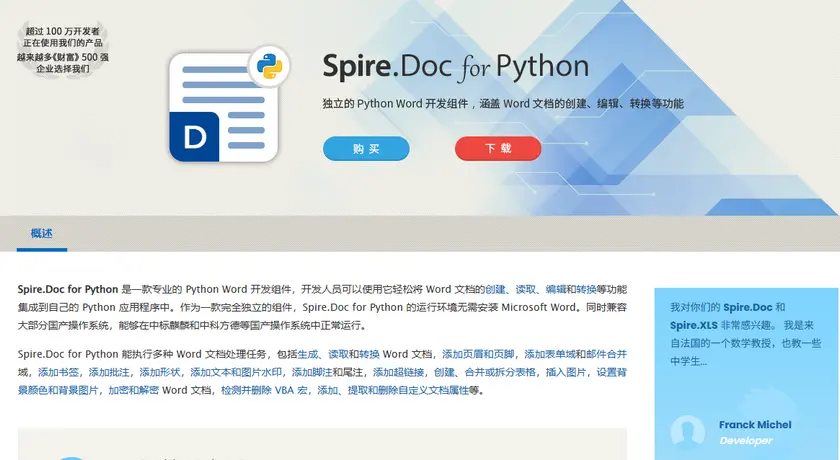Click the blue 购买 button
This screenshot has height=460, width=840.
click(x=366, y=148)
